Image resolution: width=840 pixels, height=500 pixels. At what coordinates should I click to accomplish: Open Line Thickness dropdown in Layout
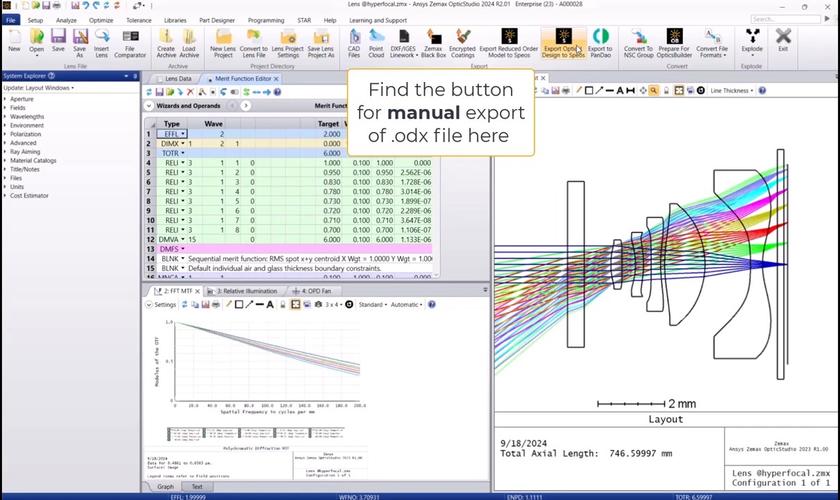731,91
